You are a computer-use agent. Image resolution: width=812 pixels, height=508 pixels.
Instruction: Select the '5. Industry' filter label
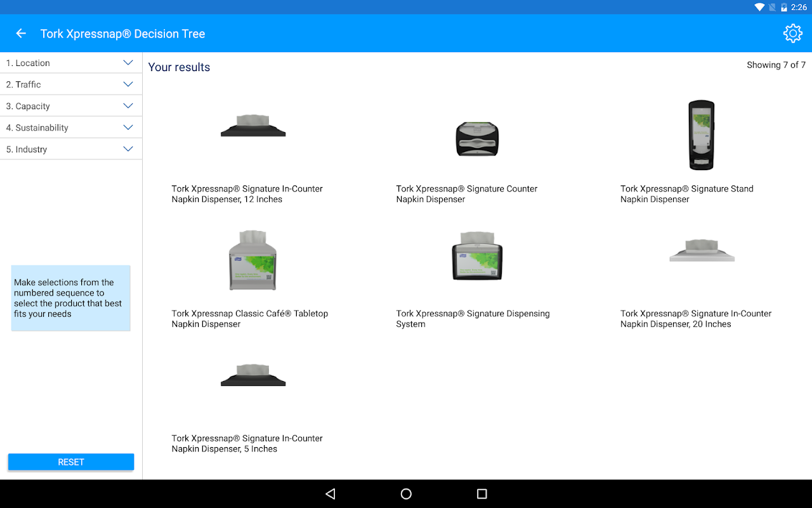coord(27,149)
